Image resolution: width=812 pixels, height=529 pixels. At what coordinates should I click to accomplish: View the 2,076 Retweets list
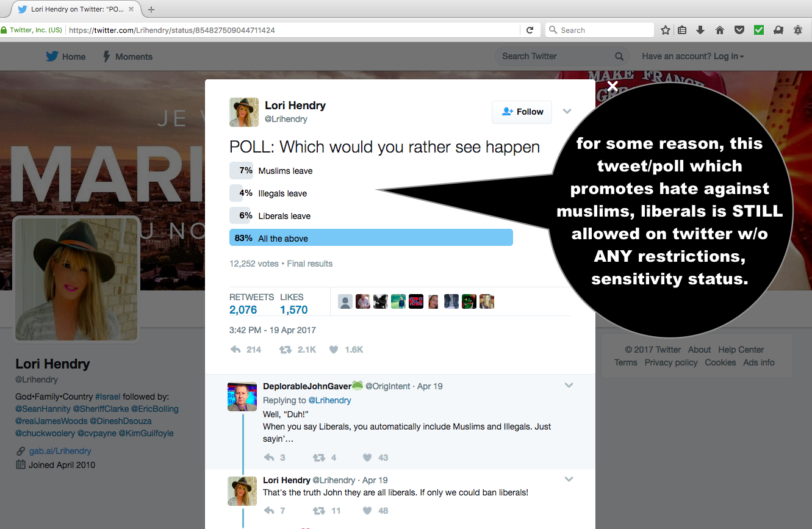pos(251,304)
